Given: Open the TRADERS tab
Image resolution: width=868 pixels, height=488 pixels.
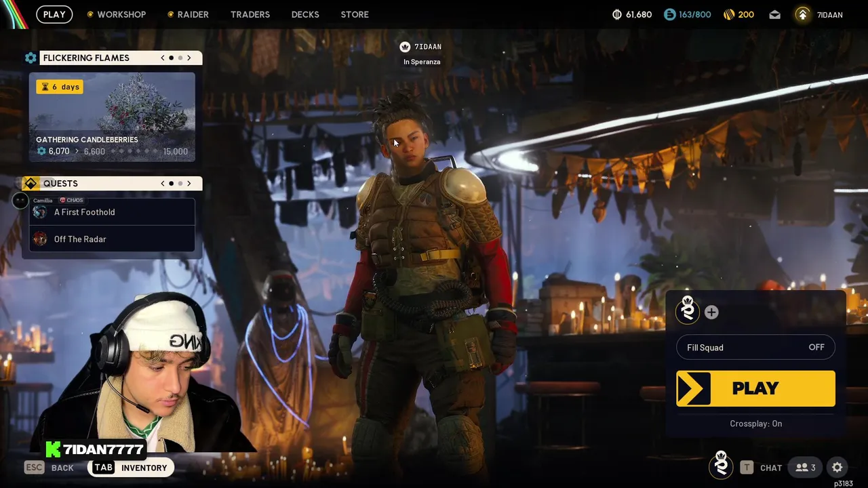Looking at the screenshot, I should (x=250, y=14).
